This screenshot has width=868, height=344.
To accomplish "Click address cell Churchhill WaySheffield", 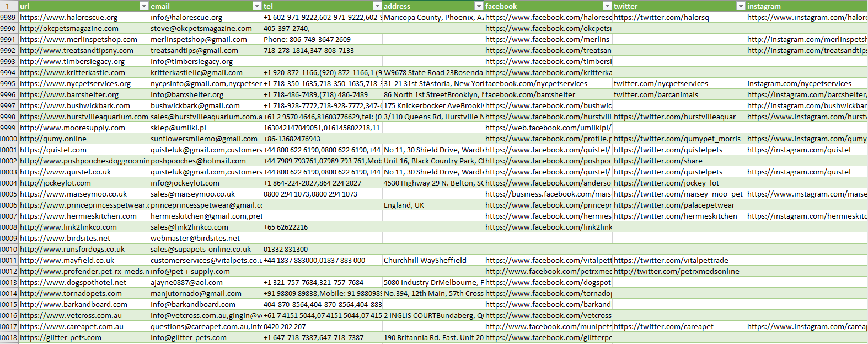I will point(433,260).
